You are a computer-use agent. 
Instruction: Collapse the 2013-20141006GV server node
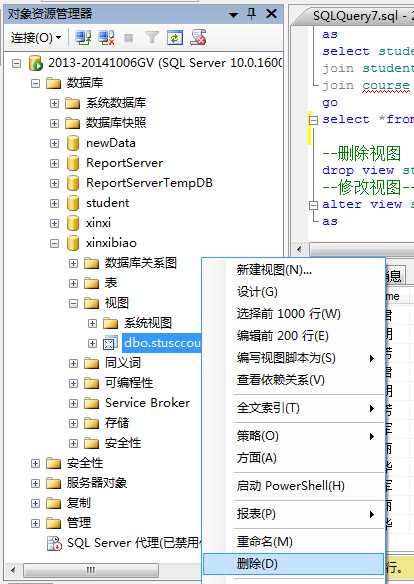[x=16, y=63]
